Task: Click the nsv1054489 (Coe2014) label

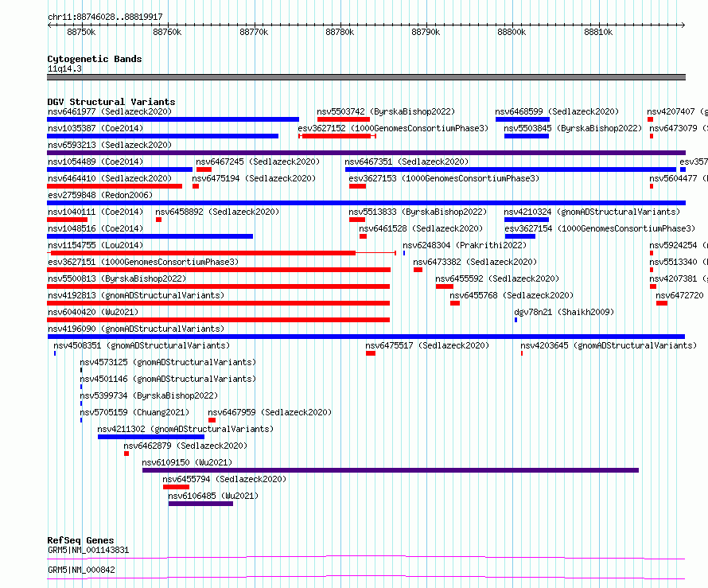Action: coord(95,162)
